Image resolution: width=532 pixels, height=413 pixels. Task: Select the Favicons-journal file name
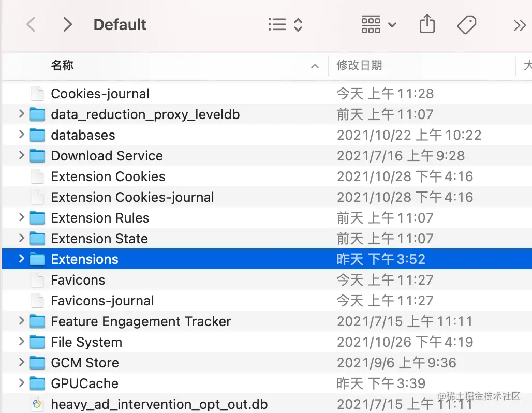[102, 301]
